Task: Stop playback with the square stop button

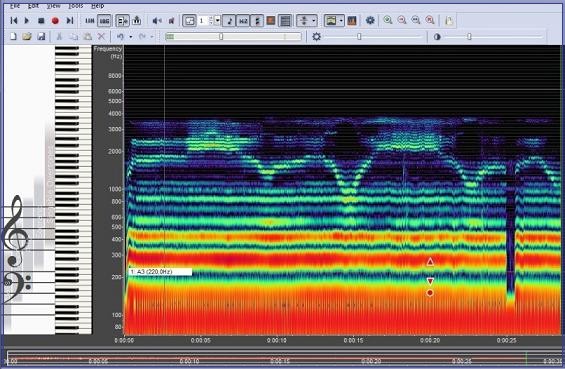Action: [x=41, y=21]
